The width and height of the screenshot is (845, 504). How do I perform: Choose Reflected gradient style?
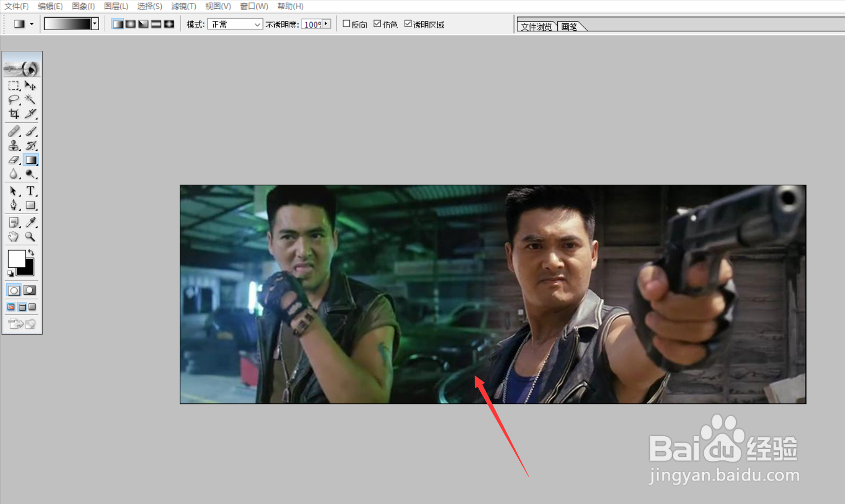157,24
